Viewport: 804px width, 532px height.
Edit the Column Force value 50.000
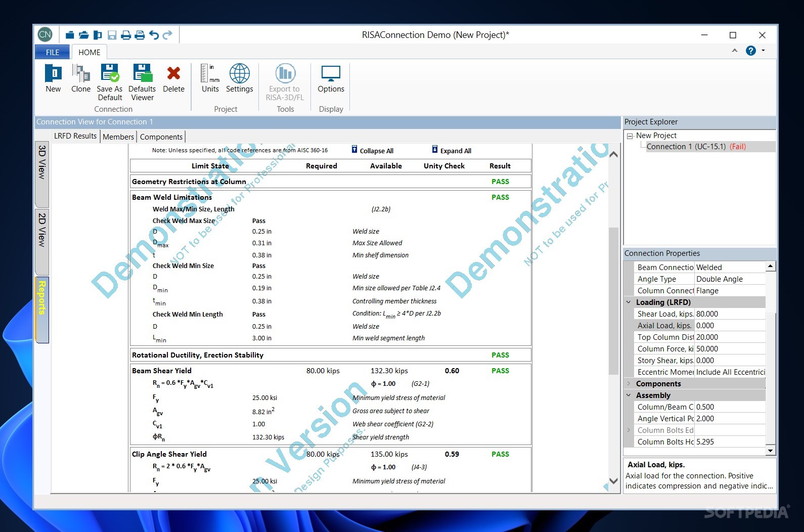(730, 348)
